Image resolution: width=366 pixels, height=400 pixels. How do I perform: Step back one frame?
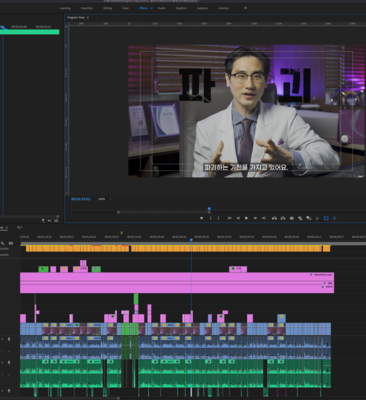(238, 218)
